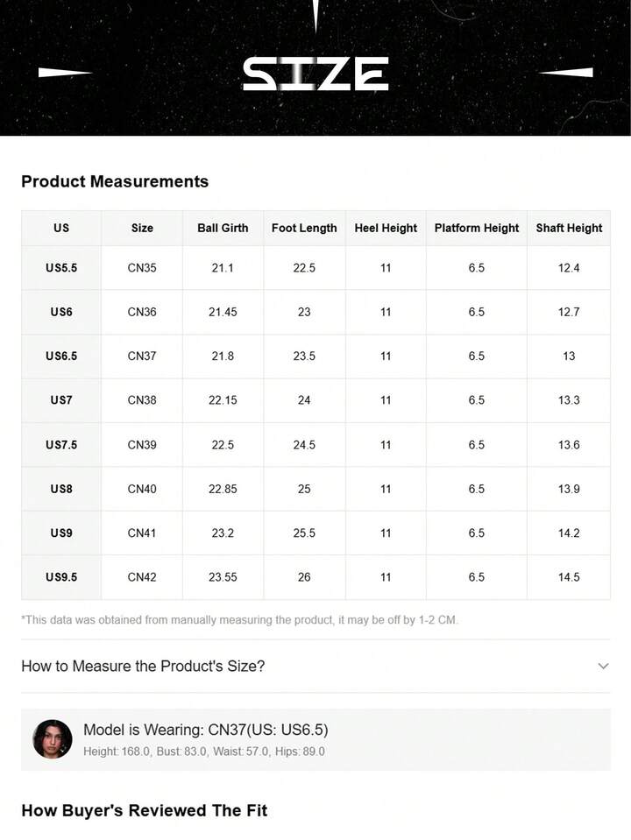The width and height of the screenshot is (631, 840).
Task: Click the US6.5 size row label
Action: [61, 356]
